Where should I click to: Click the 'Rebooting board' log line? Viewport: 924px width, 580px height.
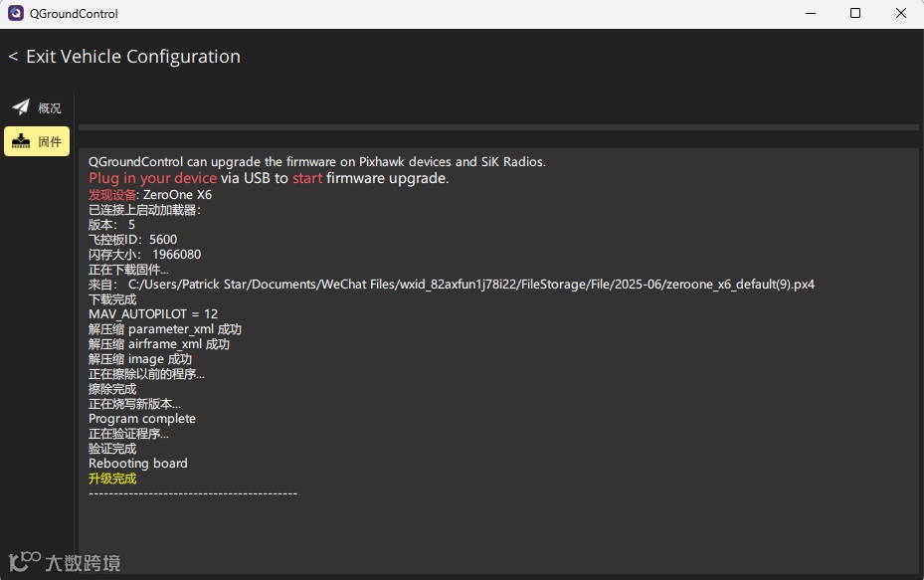[137, 464]
